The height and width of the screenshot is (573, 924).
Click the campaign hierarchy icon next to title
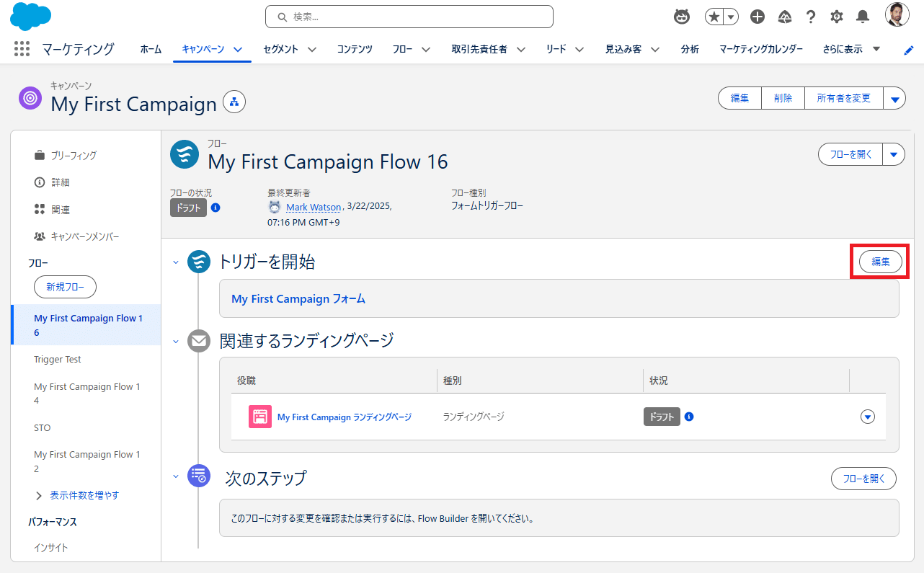pos(234,102)
